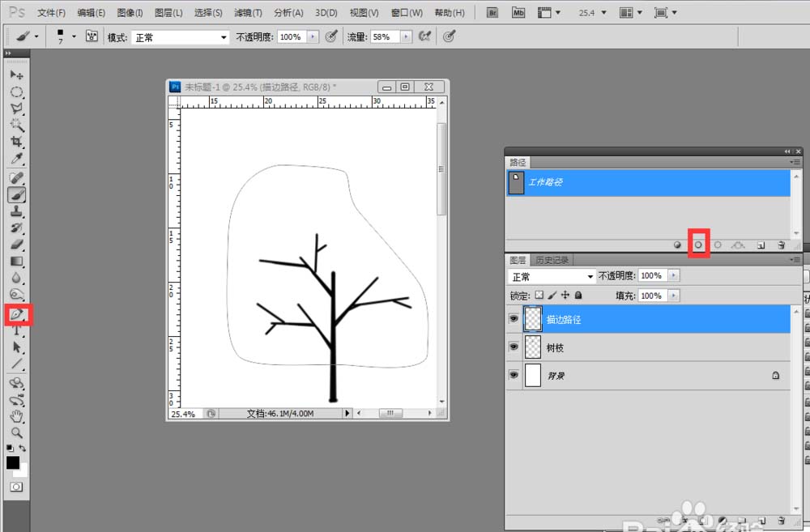Select the Brush tool

point(16,194)
